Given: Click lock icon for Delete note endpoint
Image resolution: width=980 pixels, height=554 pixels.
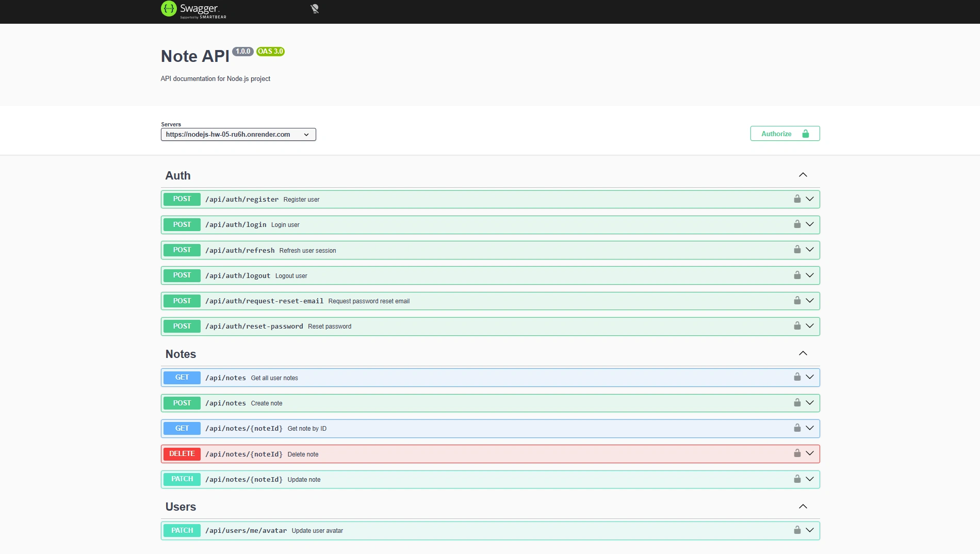Looking at the screenshot, I should point(797,453).
